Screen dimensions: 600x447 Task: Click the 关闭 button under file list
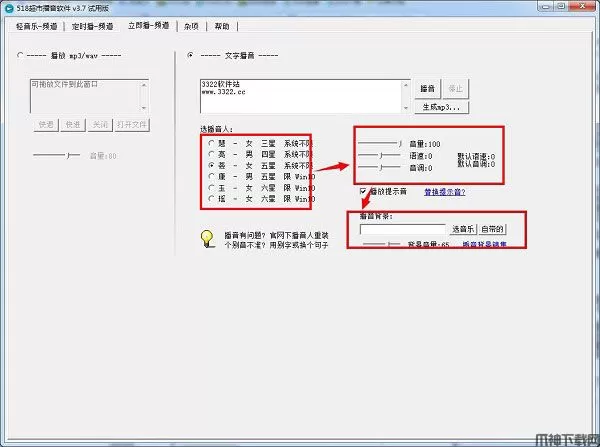click(x=100, y=125)
